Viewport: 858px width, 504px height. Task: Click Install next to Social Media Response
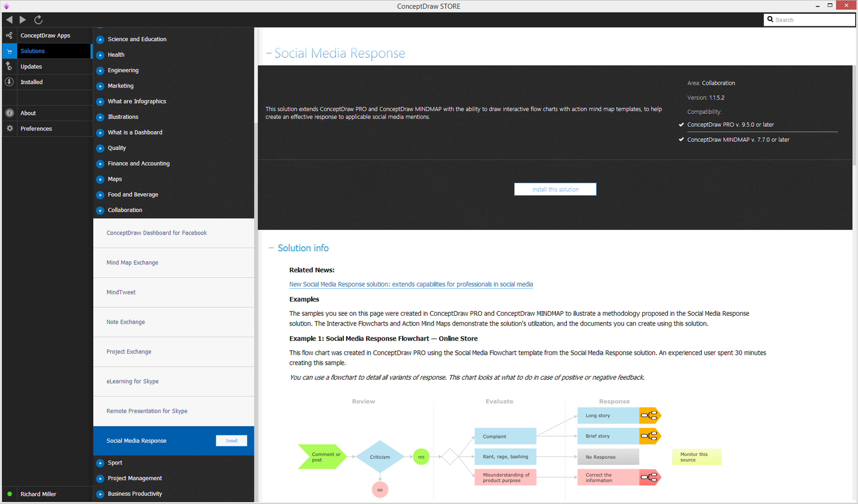(232, 440)
